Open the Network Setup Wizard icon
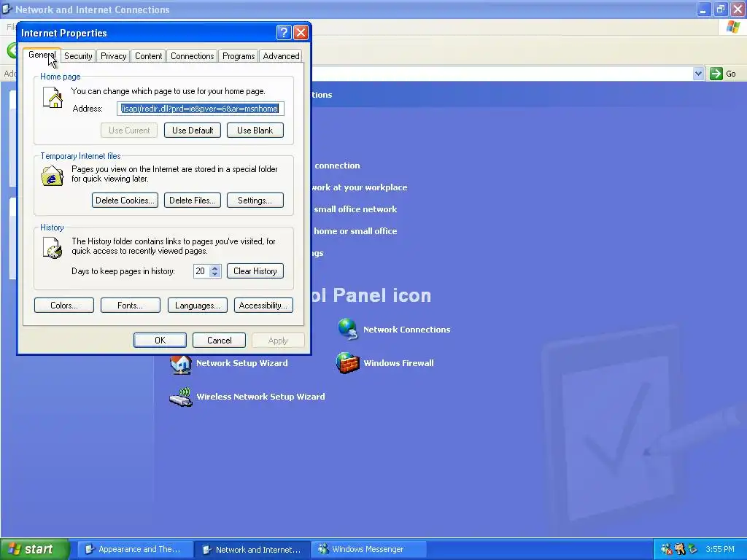 (181, 365)
